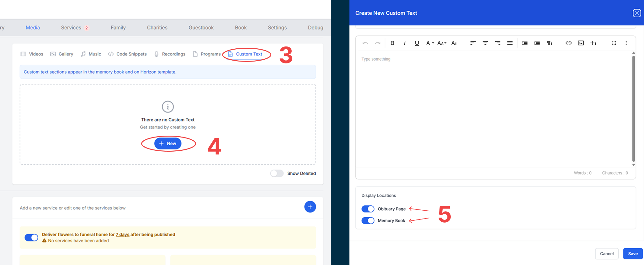Screen dimensions: 644x265
Task: Create a New custom text
Action: tap(168, 143)
